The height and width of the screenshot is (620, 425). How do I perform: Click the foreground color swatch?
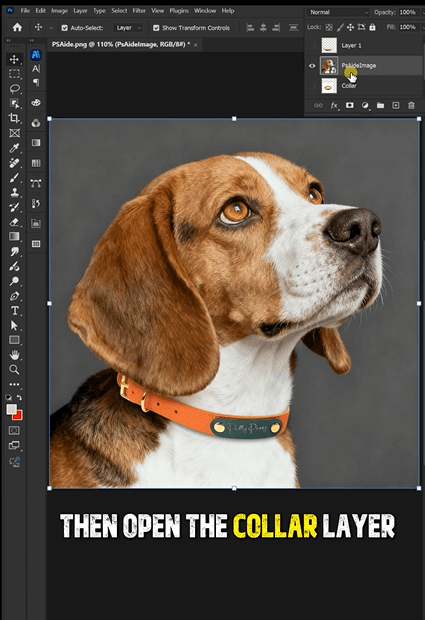point(11,410)
